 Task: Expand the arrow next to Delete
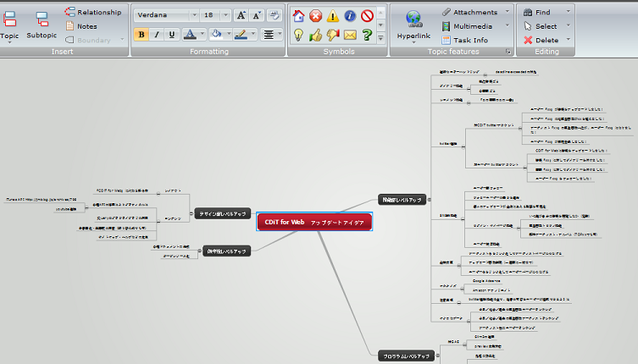tap(569, 40)
